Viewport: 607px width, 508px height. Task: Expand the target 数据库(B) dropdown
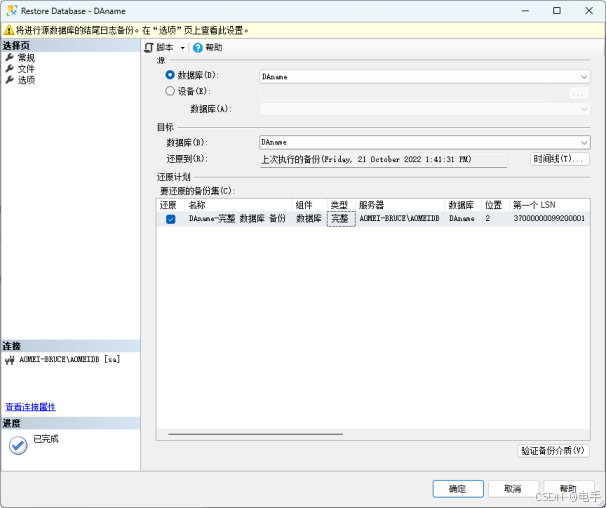click(x=584, y=143)
